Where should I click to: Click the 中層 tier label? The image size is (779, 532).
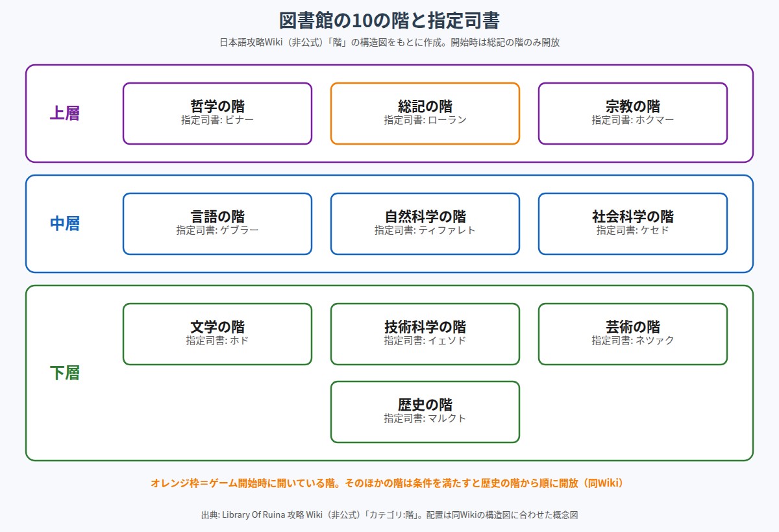[x=65, y=224]
